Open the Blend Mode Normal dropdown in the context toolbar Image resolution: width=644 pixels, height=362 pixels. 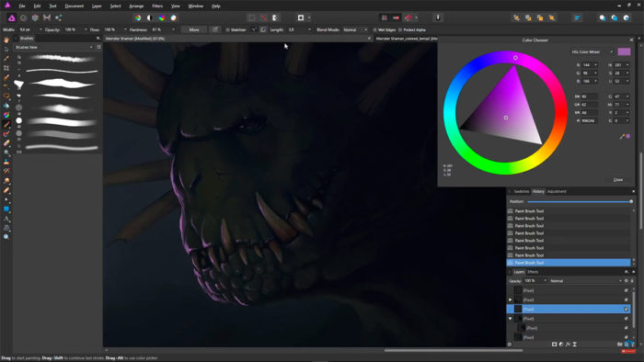point(356,30)
